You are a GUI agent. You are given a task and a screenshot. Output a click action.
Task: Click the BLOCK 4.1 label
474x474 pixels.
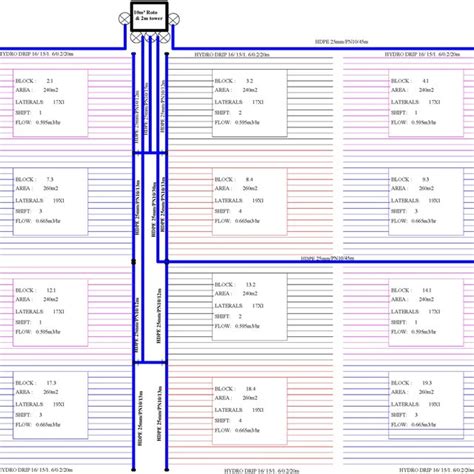pos(410,81)
